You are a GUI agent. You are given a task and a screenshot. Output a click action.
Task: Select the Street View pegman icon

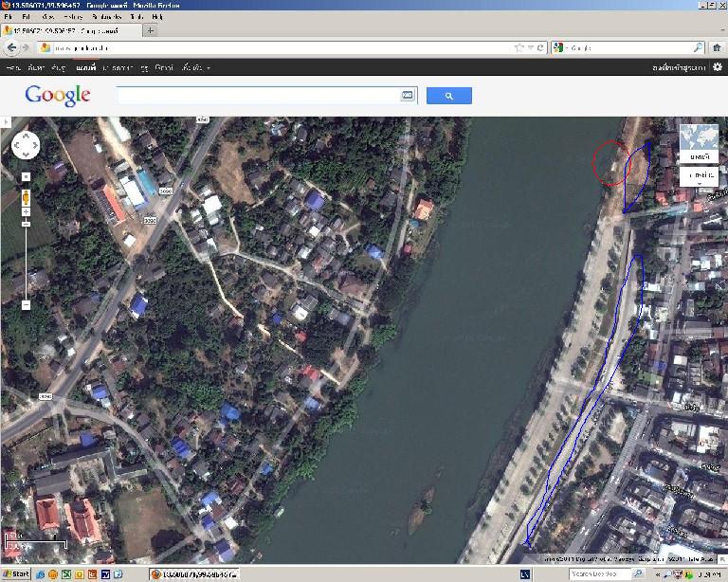point(26,198)
